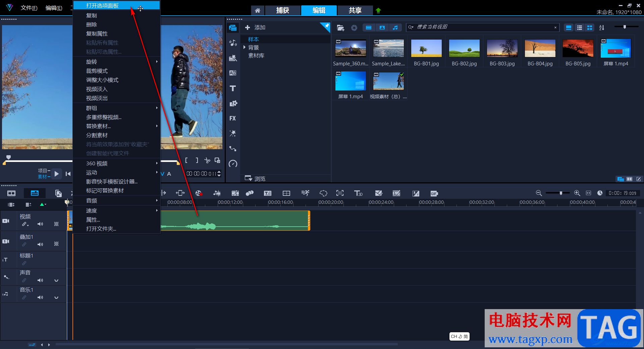Screen dimensions: 644x349
Task: Click the sort library clips icon
Action: [602, 28]
